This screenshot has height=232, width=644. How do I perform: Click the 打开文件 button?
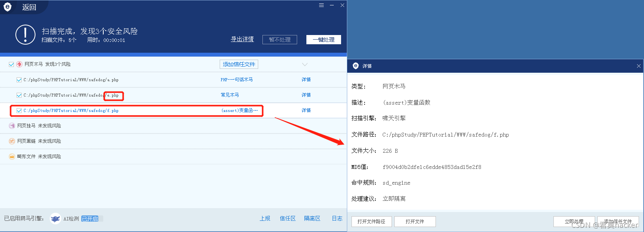(x=415, y=222)
